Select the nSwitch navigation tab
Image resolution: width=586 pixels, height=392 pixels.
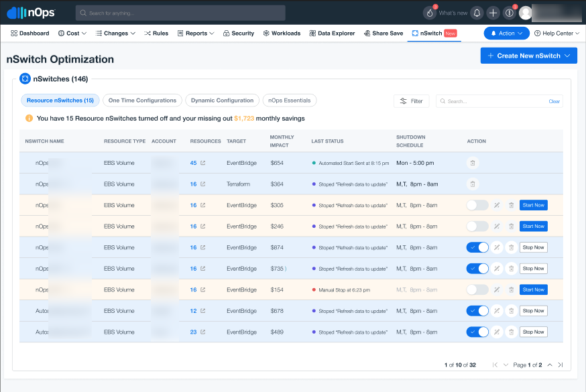434,34
